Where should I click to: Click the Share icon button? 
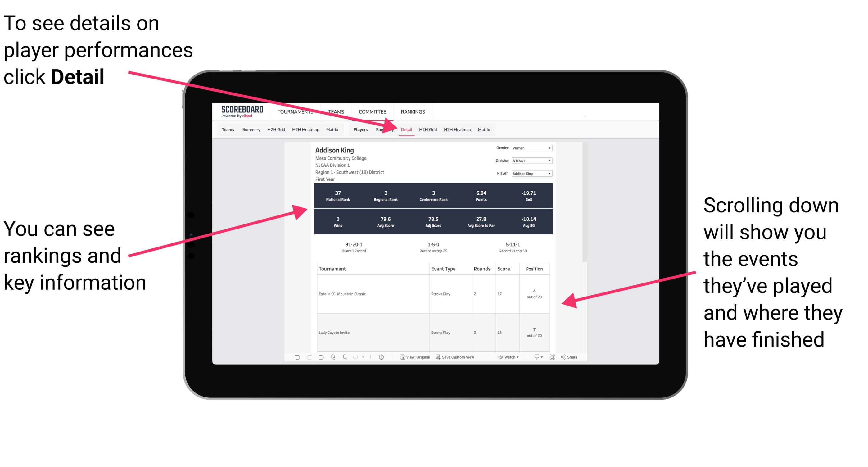point(565,358)
